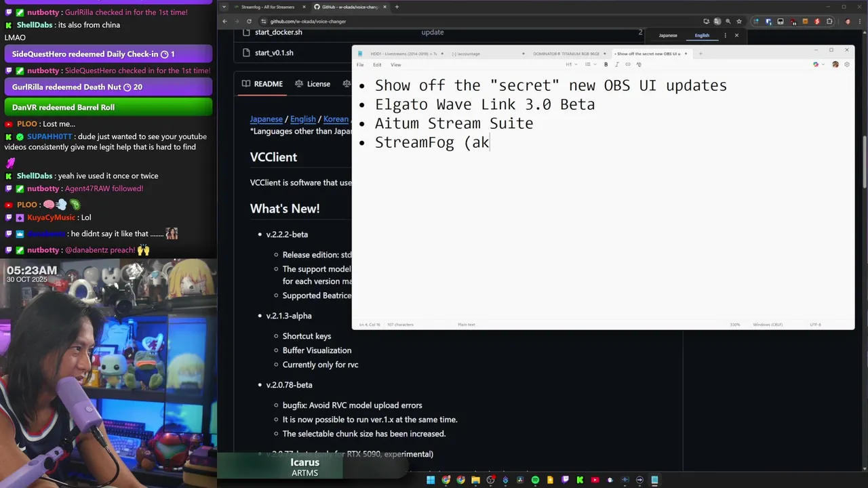Open the Windows Start menu

[431, 480]
